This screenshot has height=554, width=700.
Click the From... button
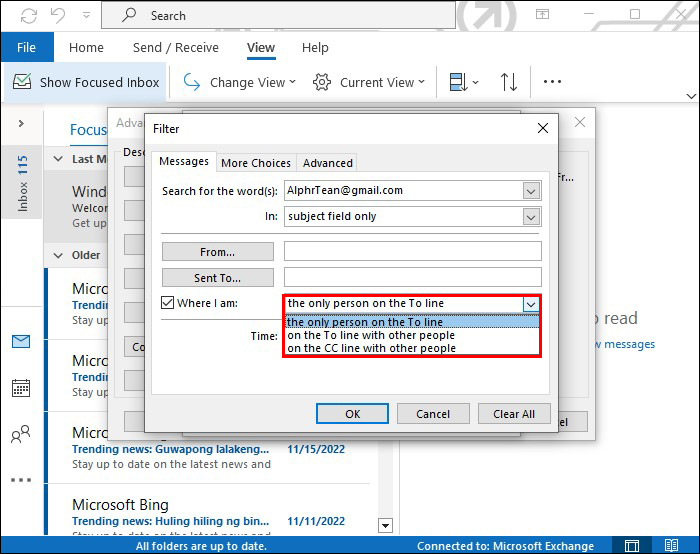(x=218, y=252)
